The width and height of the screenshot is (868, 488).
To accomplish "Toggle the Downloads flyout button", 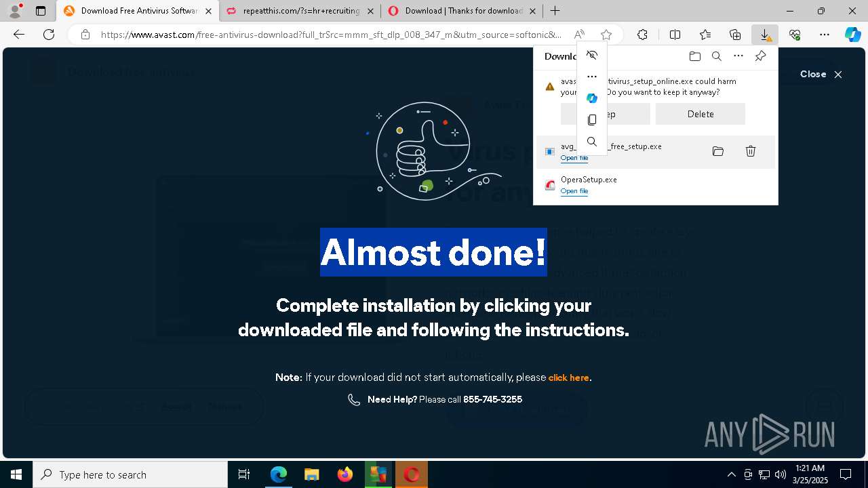I will (x=765, y=35).
